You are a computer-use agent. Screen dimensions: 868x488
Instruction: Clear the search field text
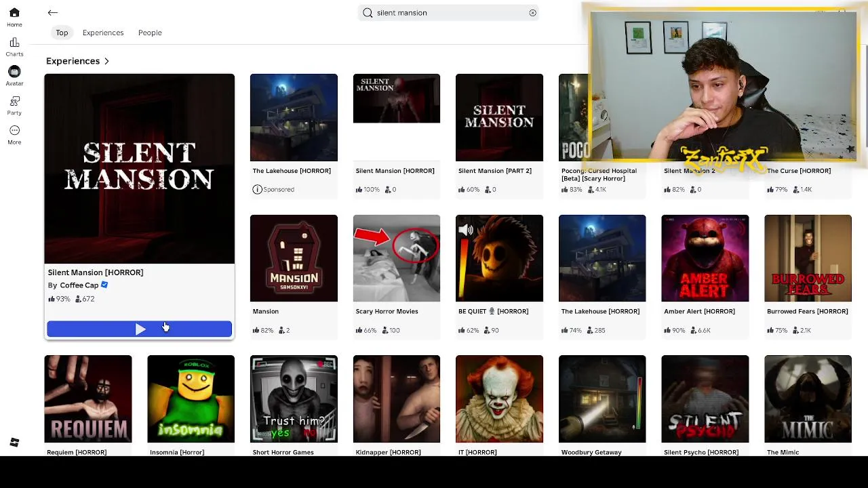coord(532,12)
